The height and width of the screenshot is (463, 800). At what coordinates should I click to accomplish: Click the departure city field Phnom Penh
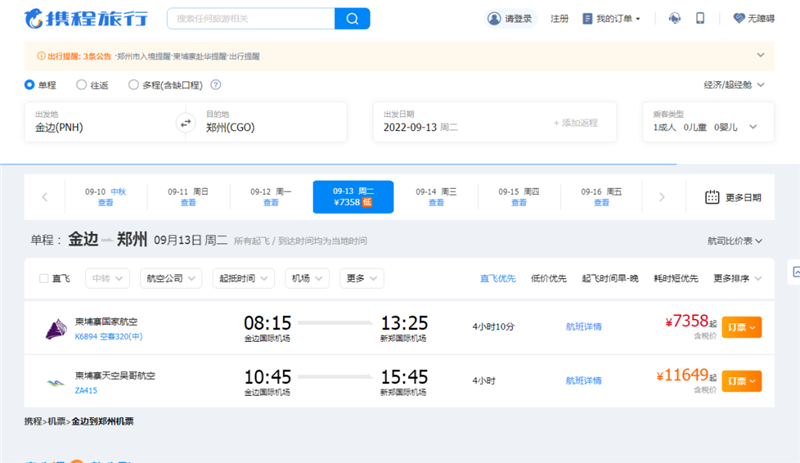(100, 123)
